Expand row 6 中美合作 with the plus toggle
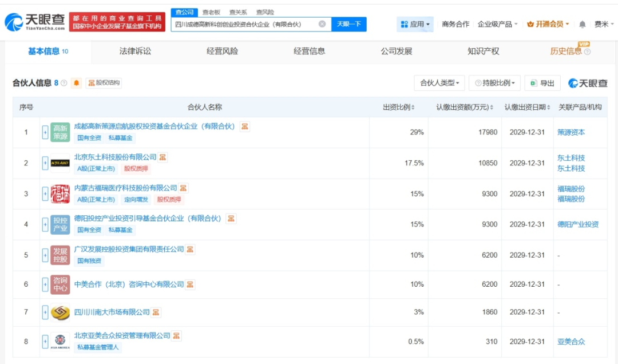Screen dimensions: 618x364 [45, 284]
